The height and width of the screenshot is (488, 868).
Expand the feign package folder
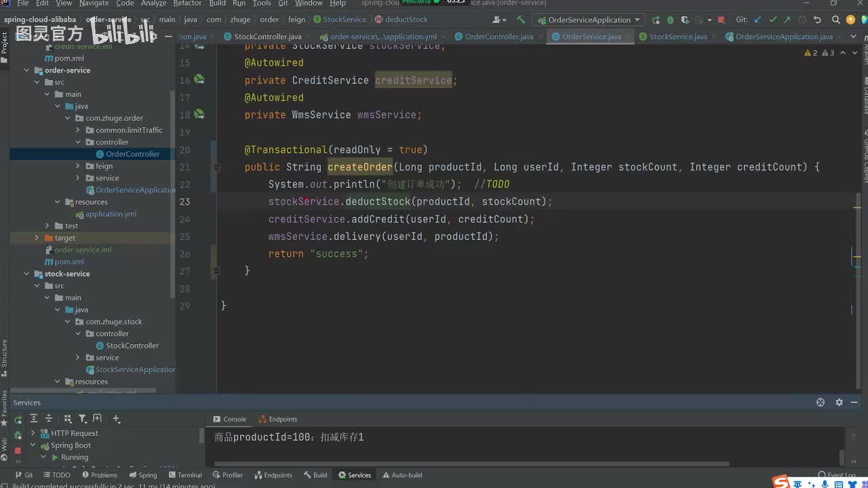coord(78,166)
